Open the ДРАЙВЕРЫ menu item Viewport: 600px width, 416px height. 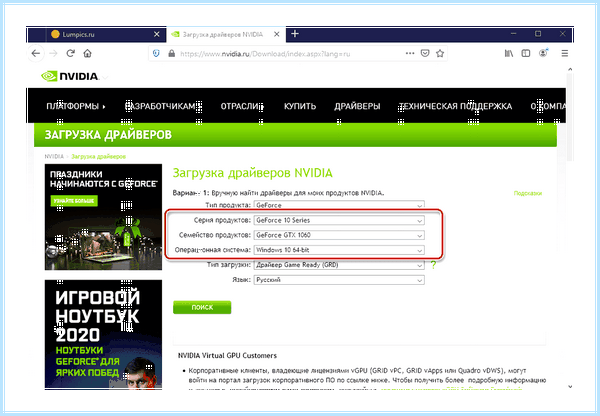pos(357,106)
